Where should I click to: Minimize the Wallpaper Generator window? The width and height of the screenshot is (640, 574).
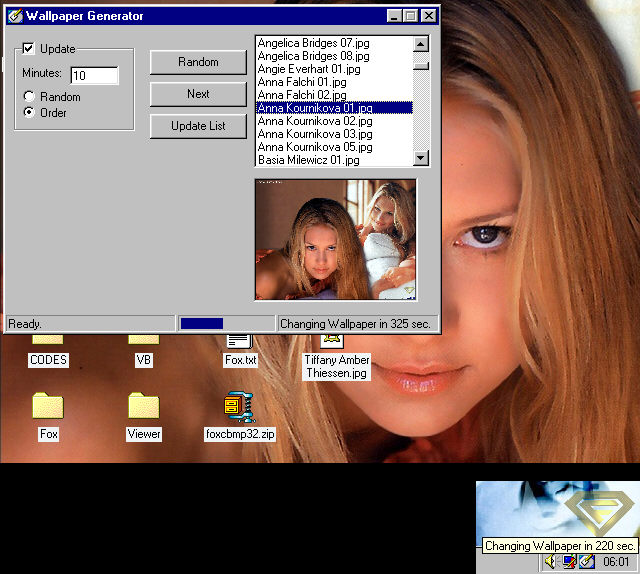[x=394, y=16]
